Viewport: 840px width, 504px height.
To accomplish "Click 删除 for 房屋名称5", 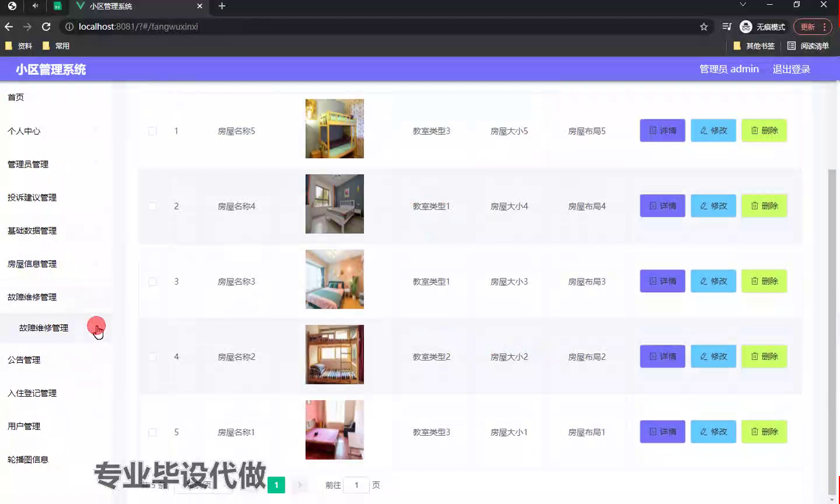I will (x=764, y=131).
